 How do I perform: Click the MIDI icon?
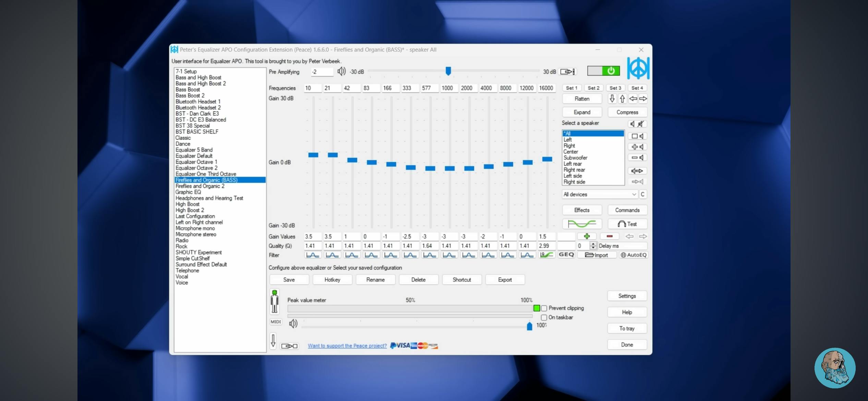(275, 322)
